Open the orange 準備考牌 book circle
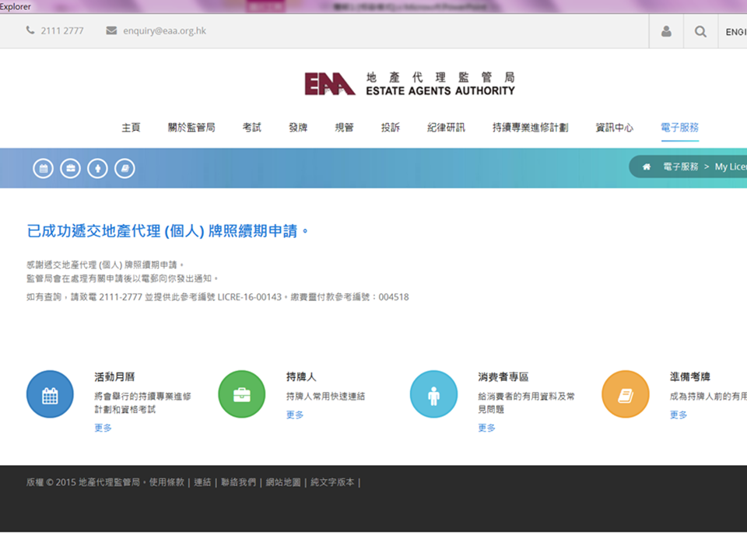 (626, 394)
